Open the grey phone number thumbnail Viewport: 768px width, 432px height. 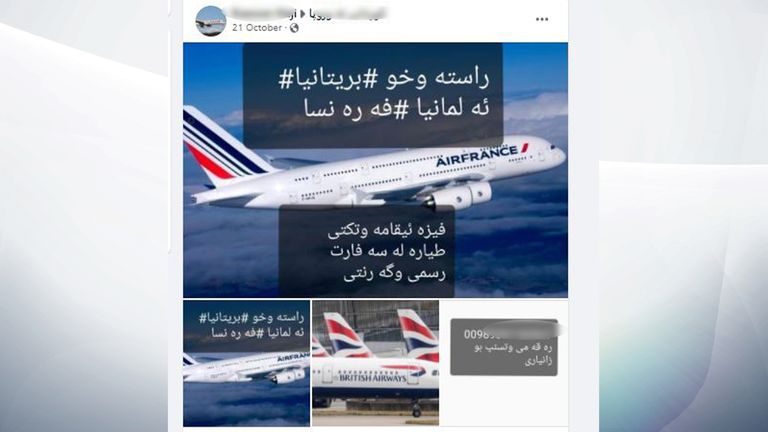coord(504,347)
